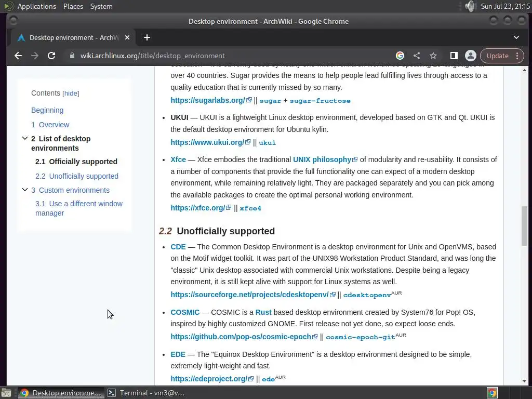Collapse Custom environments section in contents
Image resolution: width=532 pixels, height=399 pixels.
coord(25,190)
